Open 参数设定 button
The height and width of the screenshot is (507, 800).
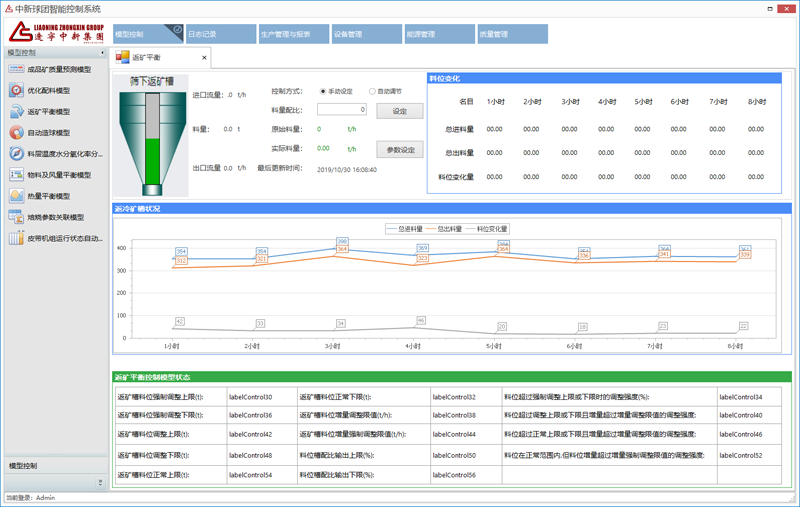[399, 149]
